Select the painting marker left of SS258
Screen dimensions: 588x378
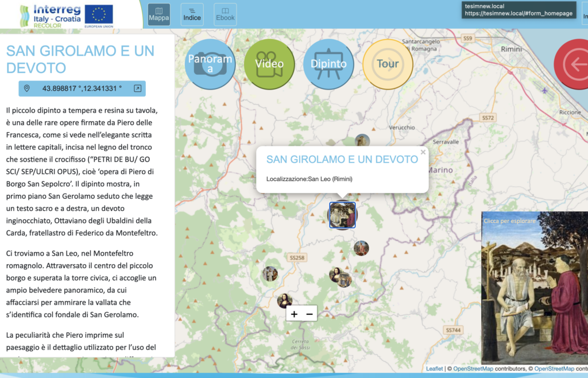(270, 274)
